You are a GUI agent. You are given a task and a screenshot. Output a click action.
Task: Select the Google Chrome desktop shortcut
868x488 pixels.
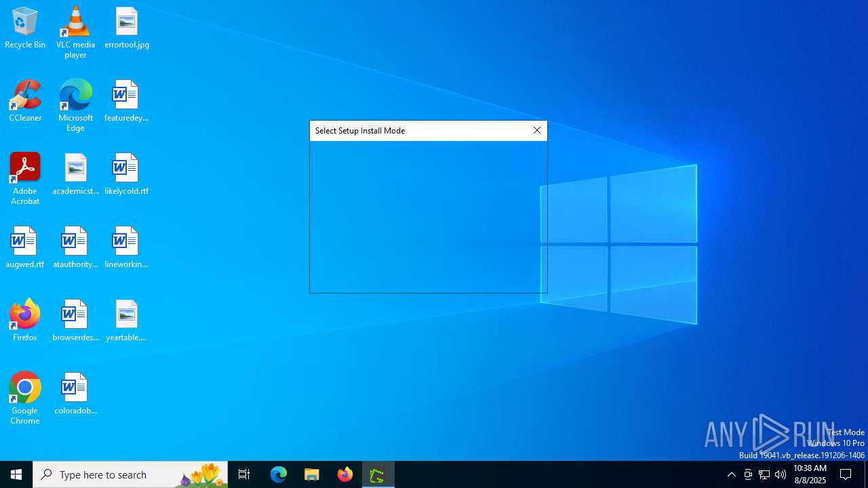[x=25, y=399]
